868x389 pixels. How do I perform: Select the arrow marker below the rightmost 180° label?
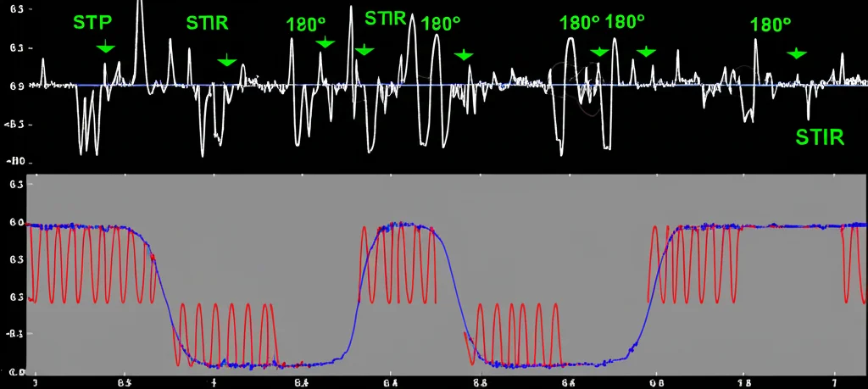(796, 53)
